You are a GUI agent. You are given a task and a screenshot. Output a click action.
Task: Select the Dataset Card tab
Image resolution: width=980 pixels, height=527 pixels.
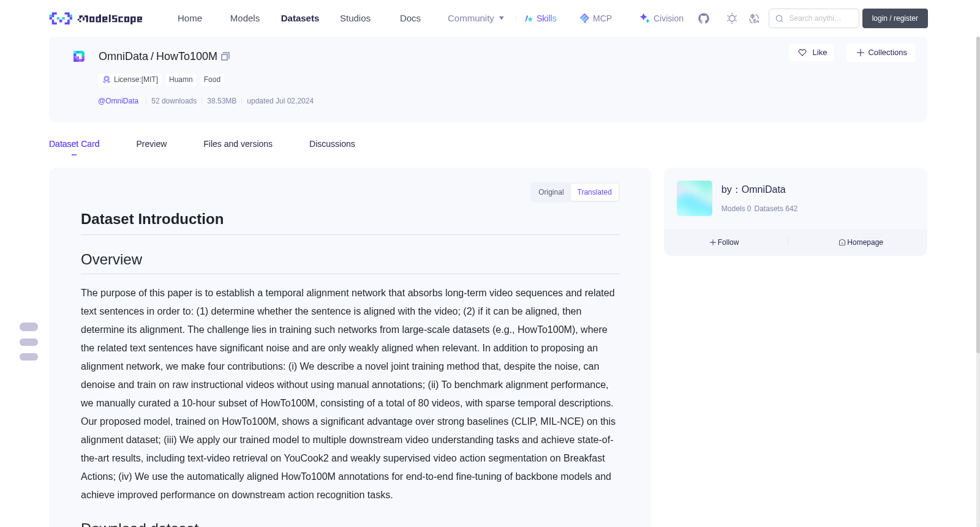pos(74,144)
